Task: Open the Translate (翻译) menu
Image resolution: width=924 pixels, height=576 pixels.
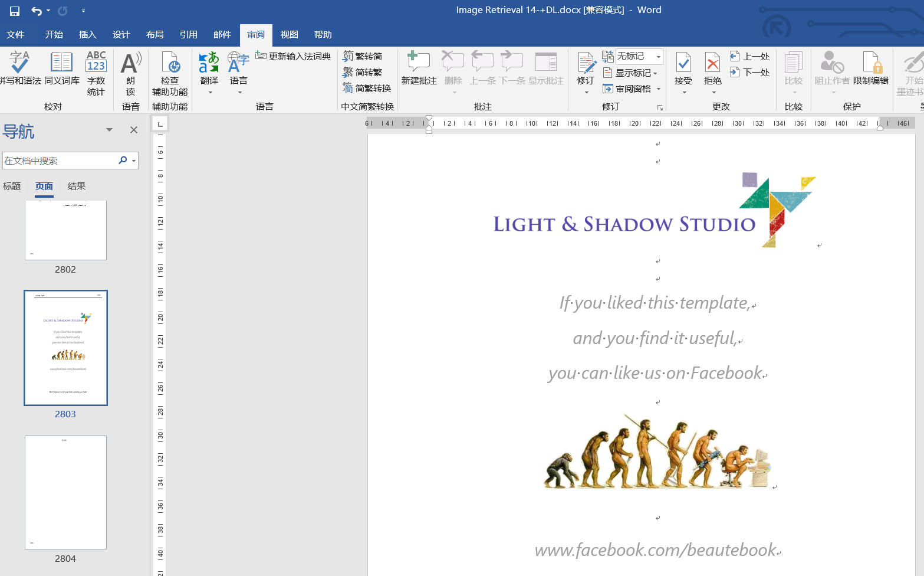Action: pyautogui.click(x=209, y=72)
